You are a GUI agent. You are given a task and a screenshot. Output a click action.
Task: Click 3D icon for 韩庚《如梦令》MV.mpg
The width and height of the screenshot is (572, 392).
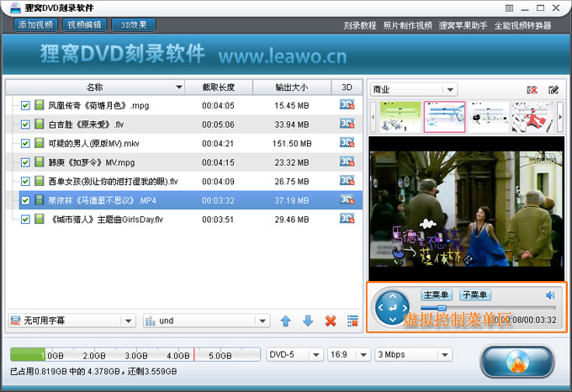point(347,162)
